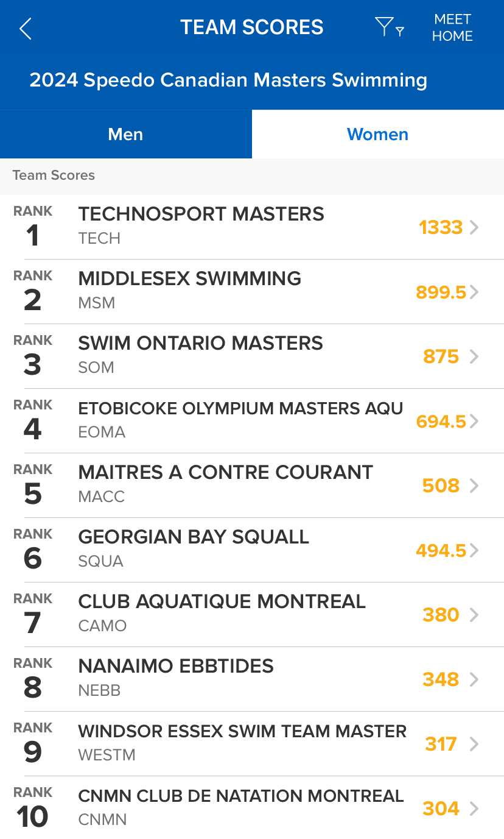This screenshot has width=504, height=839.
Task: Open the filter funnel icon
Action: coord(388,27)
